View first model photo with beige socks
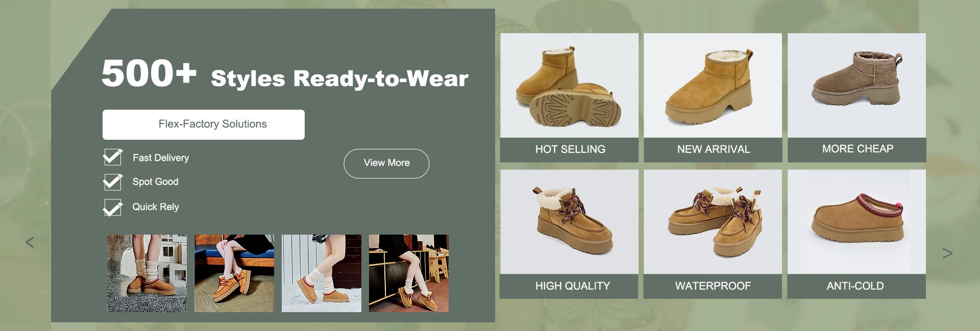The height and width of the screenshot is (331, 980). coord(147,273)
